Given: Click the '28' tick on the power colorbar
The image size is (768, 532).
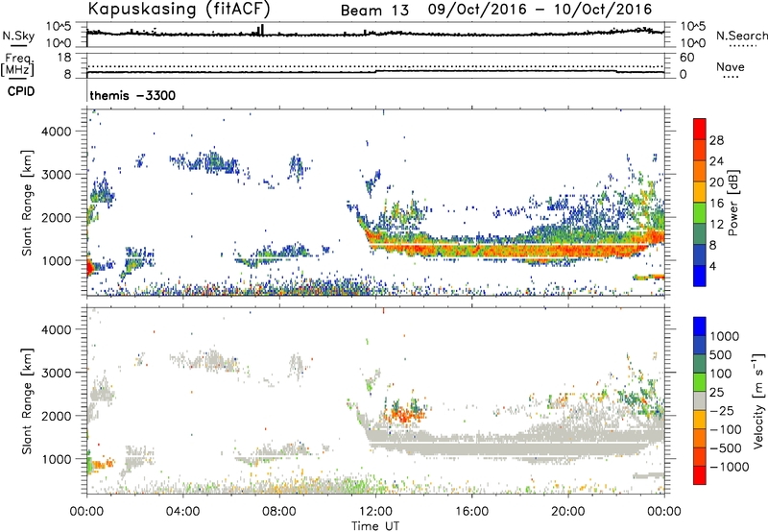Looking at the screenshot, I should point(716,140).
